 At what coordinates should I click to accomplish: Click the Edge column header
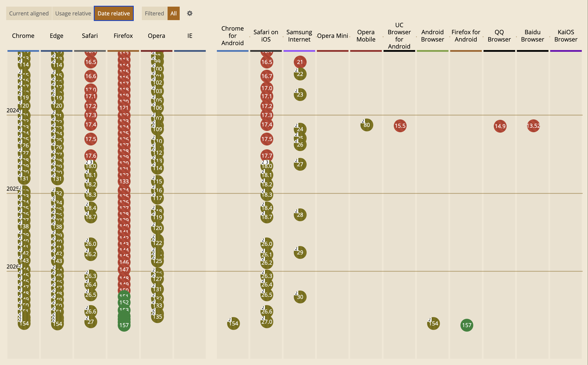(x=57, y=36)
